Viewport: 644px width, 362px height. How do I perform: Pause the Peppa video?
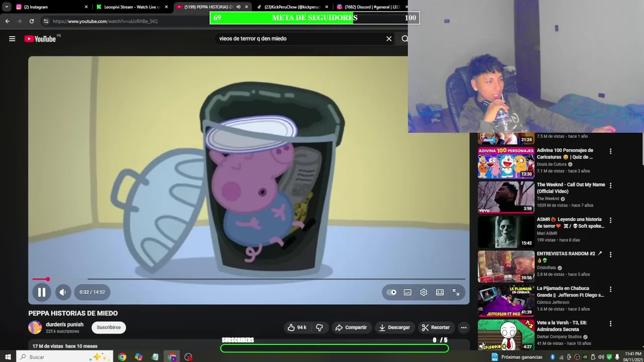click(x=42, y=292)
